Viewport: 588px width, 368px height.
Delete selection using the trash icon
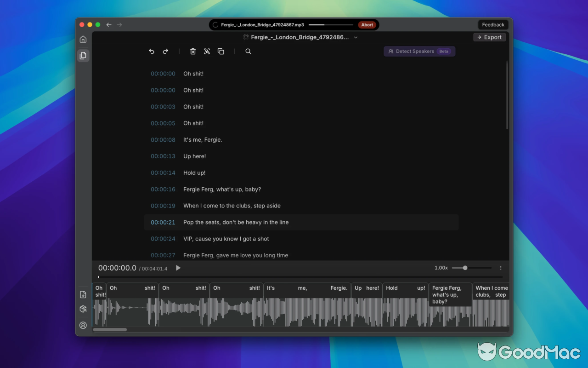click(x=193, y=51)
